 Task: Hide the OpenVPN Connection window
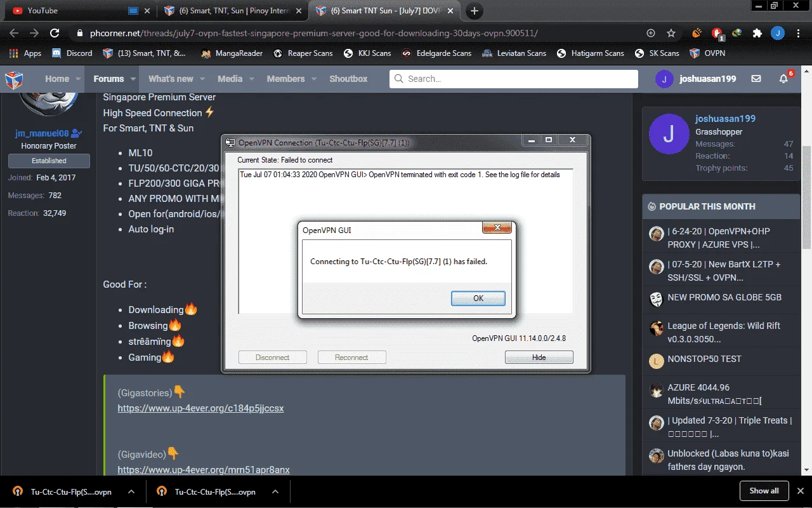point(539,358)
